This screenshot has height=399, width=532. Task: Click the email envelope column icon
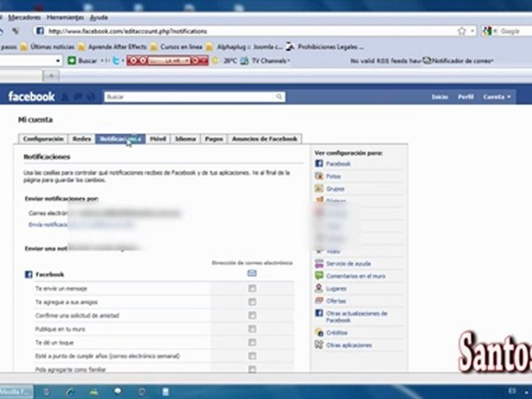pyautogui.click(x=252, y=273)
